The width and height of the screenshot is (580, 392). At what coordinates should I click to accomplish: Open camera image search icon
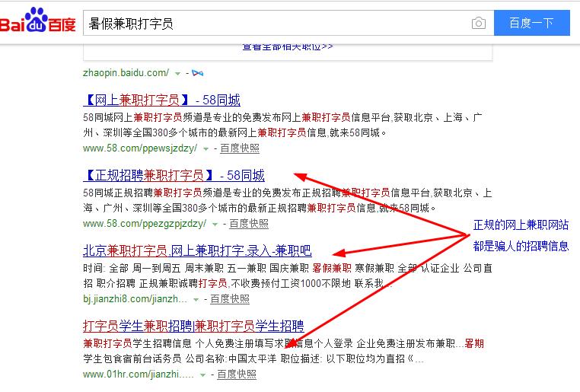(478, 23)
